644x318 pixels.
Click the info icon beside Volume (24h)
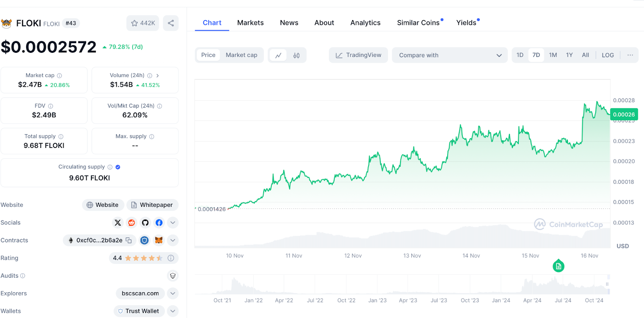click(150, 75)
